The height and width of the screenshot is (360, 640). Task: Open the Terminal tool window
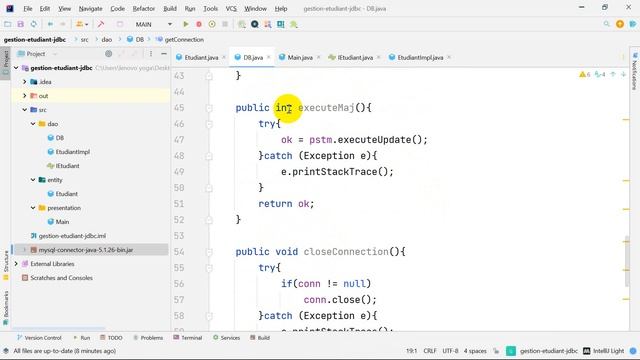[x=188, y=338]
